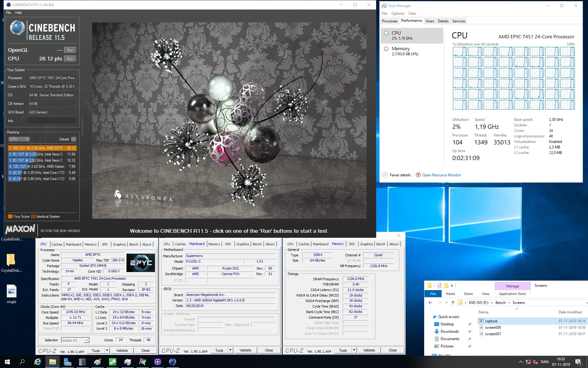Open Tools dropdown arrow in CPU-Z Mainboard window

pos(230,350)
